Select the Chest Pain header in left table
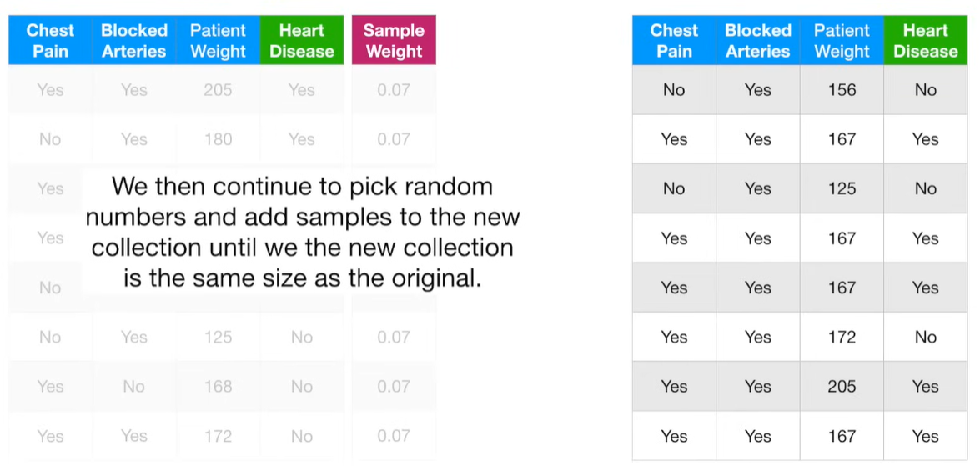The height and width of the screenshot is (466, 980). tap(50, 41)
